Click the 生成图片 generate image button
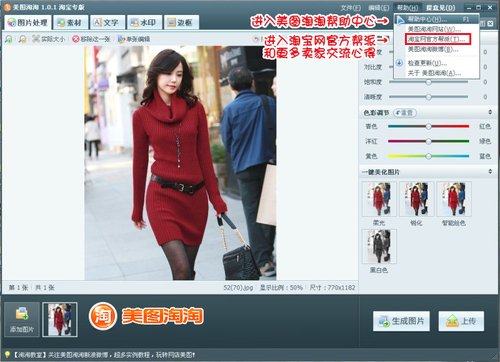Viewport: 500px width, 362px height. click(401, 321)
